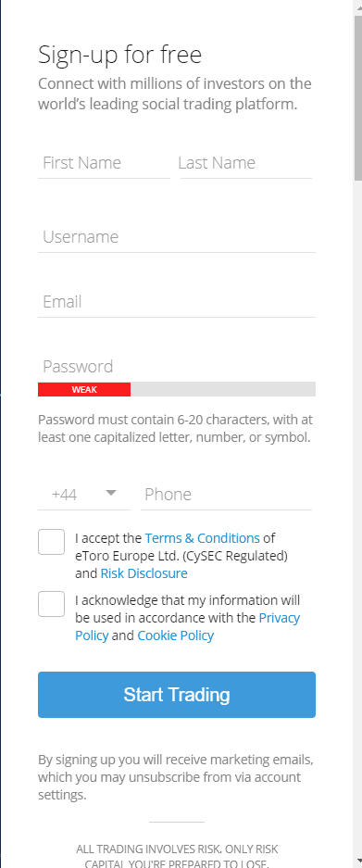Tick the privacy acknowledgement checkbox

(52, 604)
